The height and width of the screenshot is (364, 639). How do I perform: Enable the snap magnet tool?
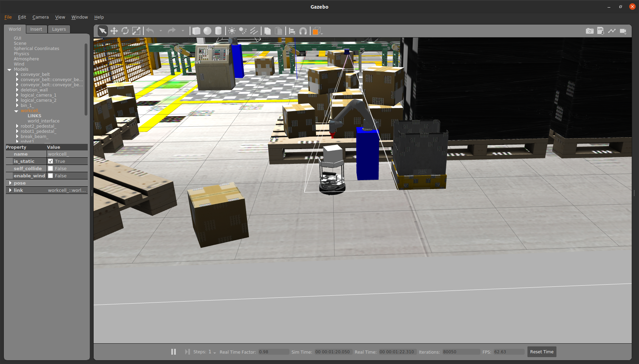pos(303,31)
